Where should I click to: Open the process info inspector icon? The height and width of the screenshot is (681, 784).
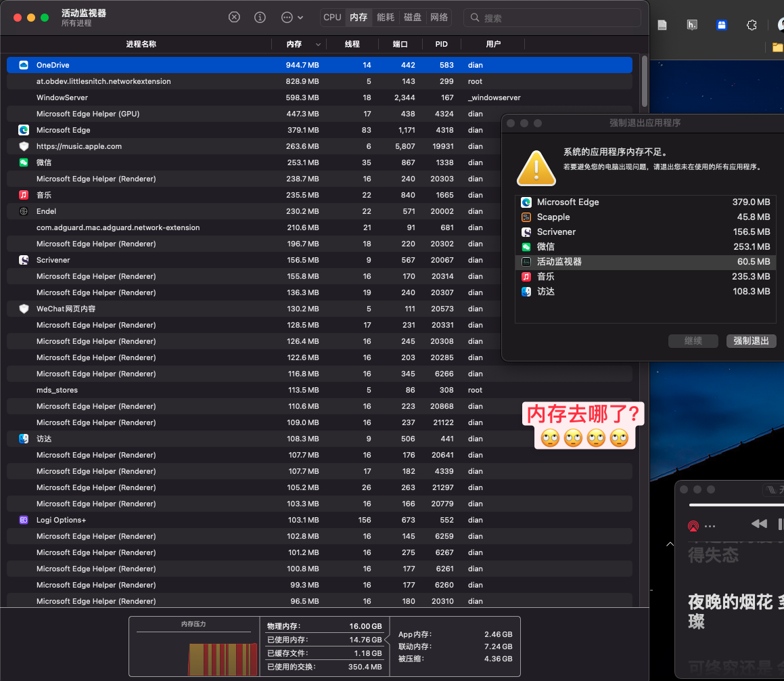click(260, 18)
